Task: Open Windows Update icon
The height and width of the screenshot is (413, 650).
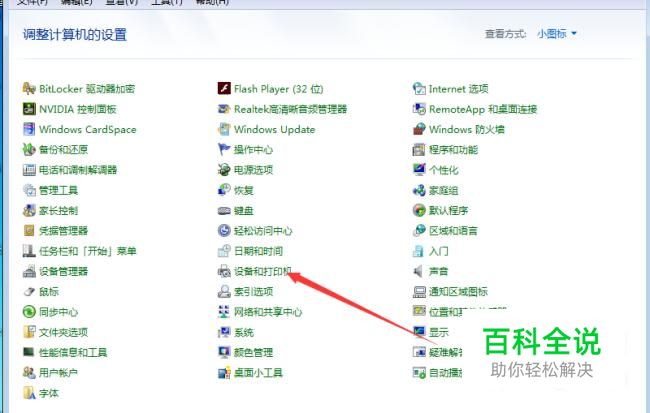Action: (224, 129)
